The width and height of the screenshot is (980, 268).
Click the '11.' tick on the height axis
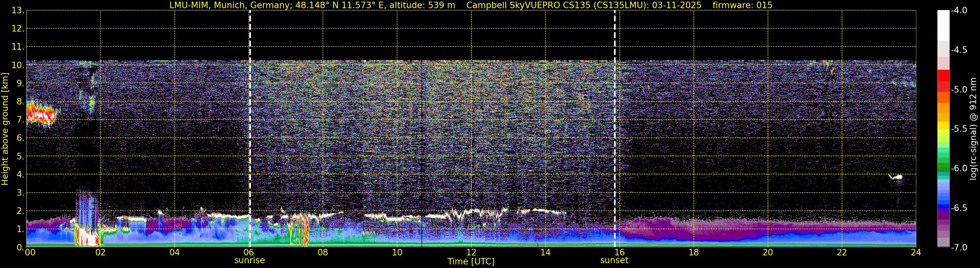click(x=18, y=47)
